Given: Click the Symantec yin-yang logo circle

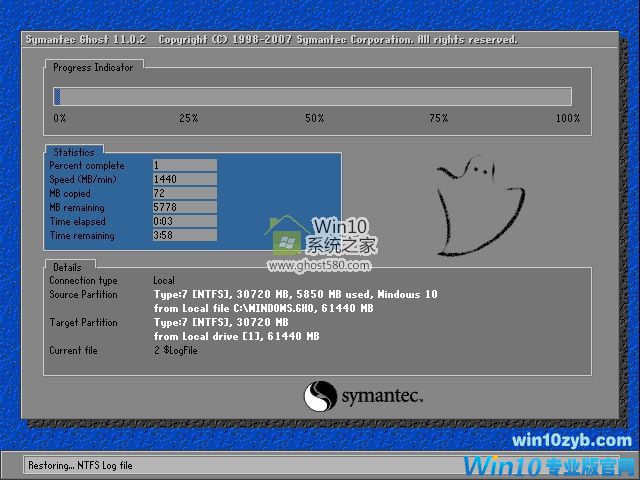Looking at the screenshot, I should (320, 397).
